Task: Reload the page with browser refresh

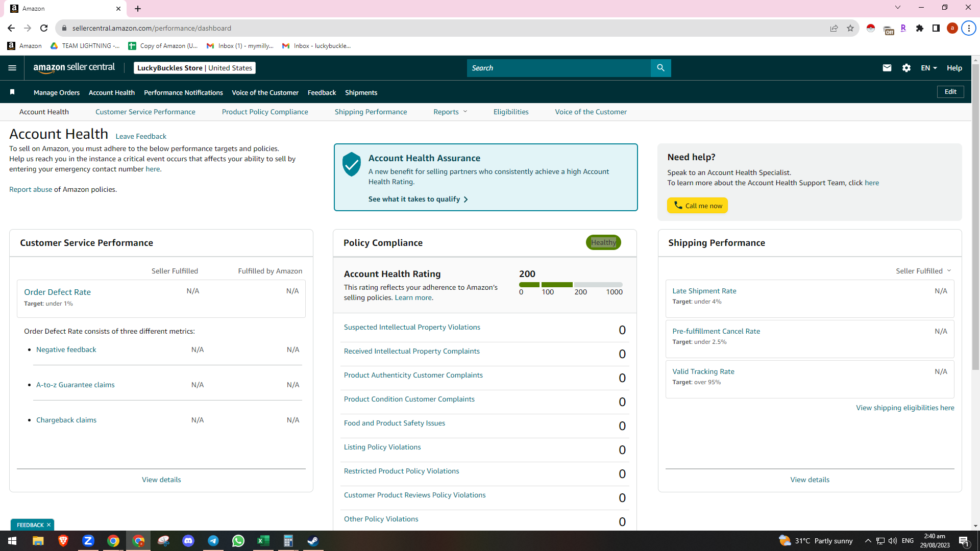Action: tap(44, 28)
